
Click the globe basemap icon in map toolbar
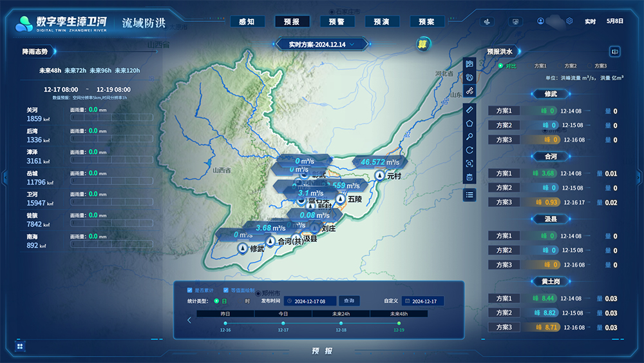tap(469, 77)
